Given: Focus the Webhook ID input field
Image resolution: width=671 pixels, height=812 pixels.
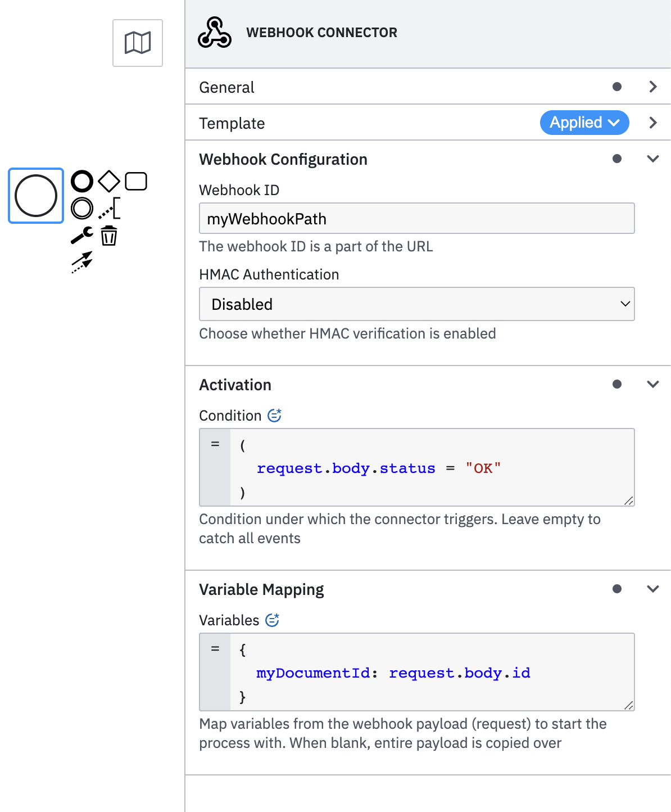Looking at the screenshot, I should point(416,219).
